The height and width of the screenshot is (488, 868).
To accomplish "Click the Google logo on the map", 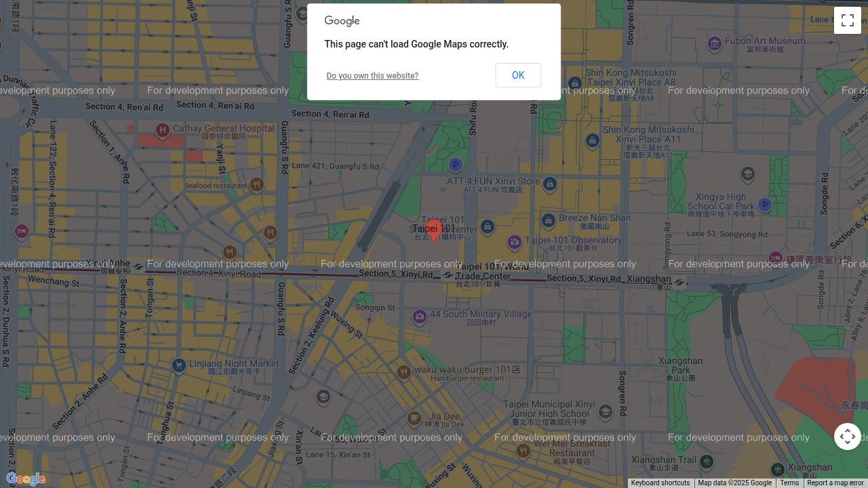I will [x=26, y=479].
